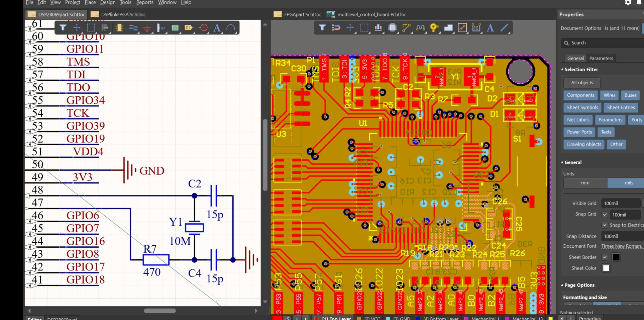Choose the Place Net Label D1 icon
644x320 pixels.
189,28
